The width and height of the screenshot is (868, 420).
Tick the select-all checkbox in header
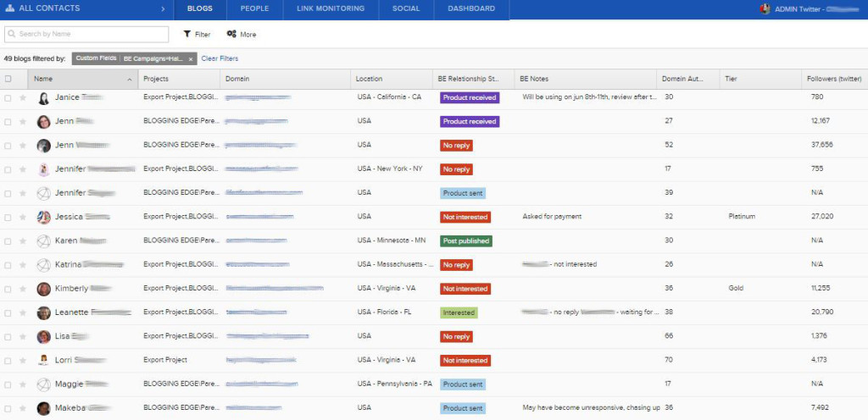8,79
